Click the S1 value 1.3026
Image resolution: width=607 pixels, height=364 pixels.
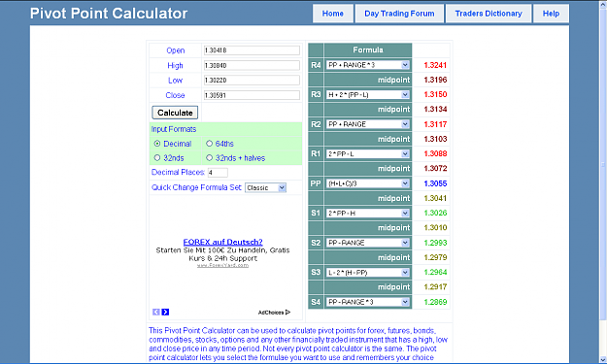pyautogui.click(x=435, y=213)
